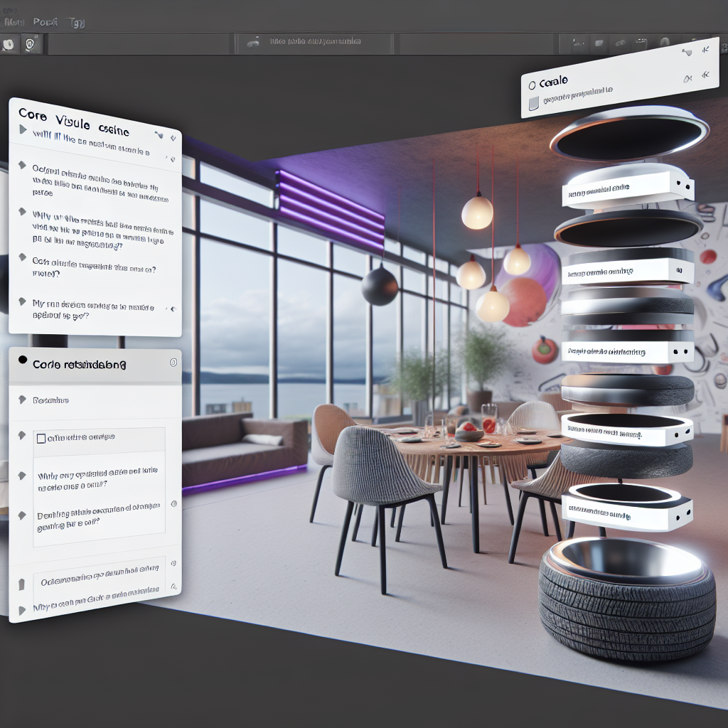Screen dimensions: 728x728
Task: Click the second icon in the top-left toolbar
Action: [x=31, y=44]
